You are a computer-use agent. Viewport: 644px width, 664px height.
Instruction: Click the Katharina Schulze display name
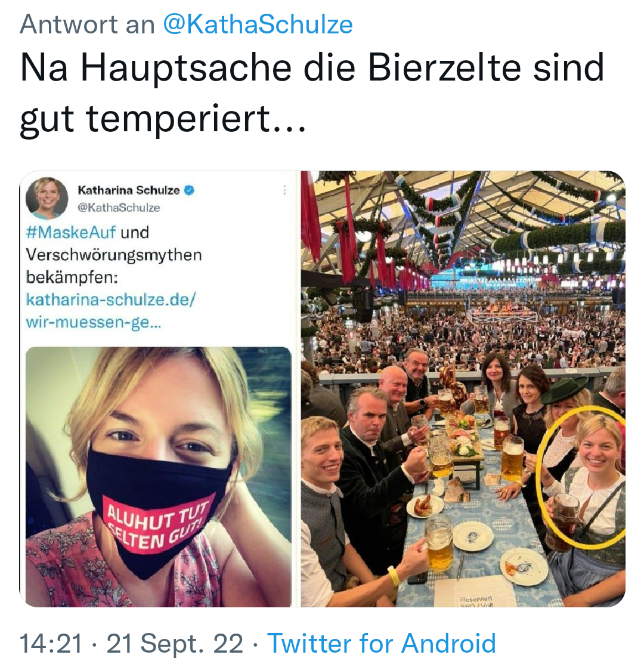click(x=129, y=190)
